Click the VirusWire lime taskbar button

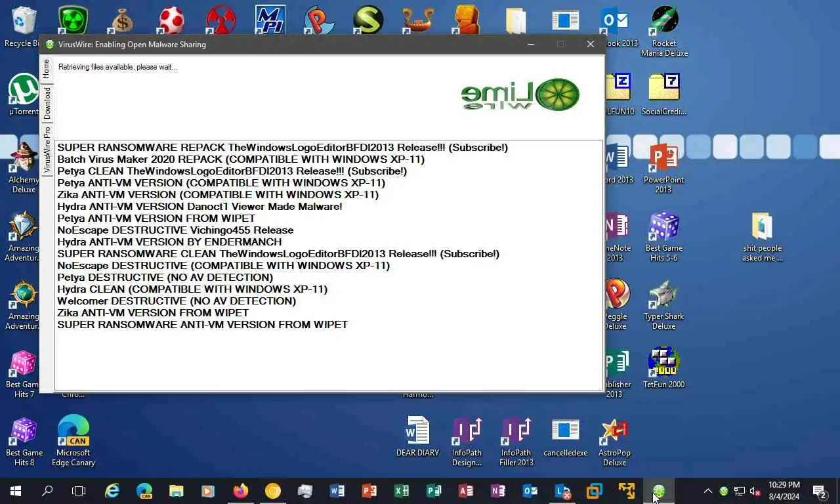point(659,491)
